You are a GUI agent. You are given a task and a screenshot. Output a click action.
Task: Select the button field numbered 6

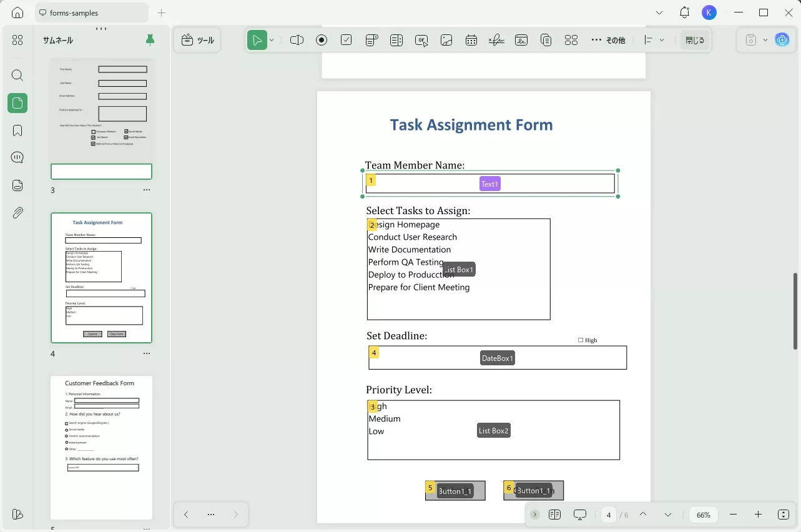point(534,491)
